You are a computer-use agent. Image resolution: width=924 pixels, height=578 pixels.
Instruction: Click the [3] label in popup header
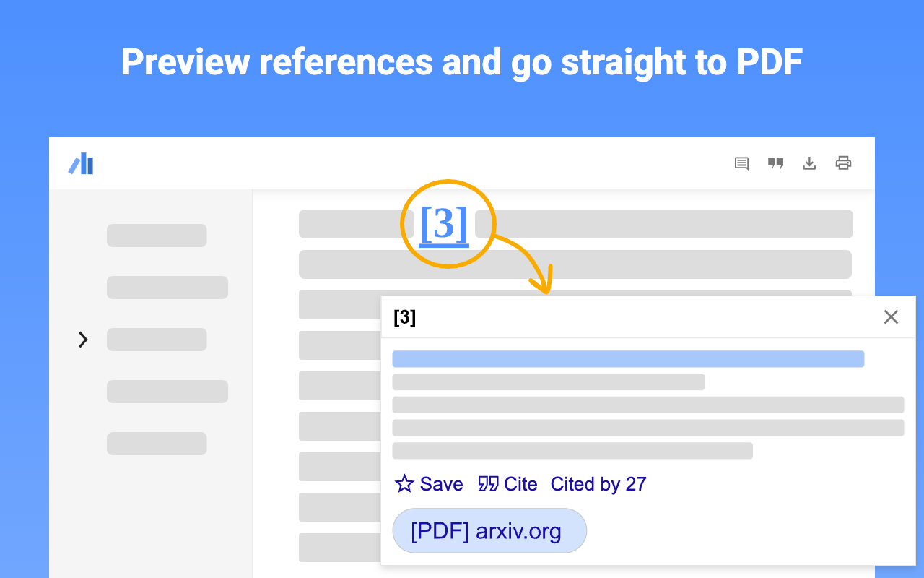pyautogui.click(x=404, y=318)
